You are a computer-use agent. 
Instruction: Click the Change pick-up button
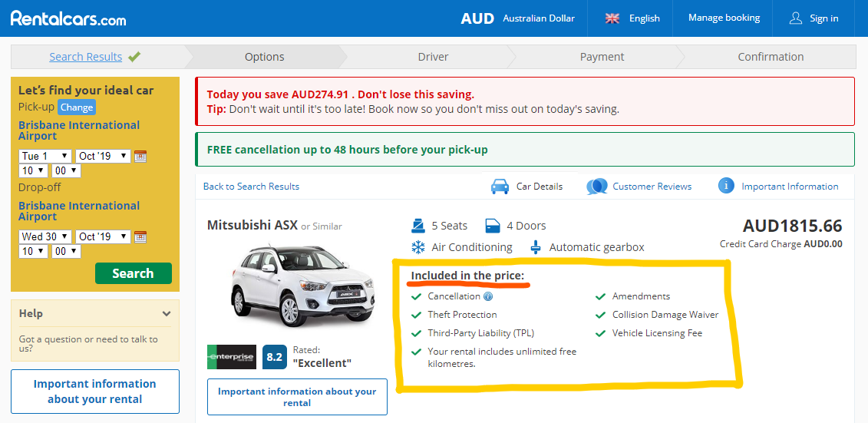click(77, 107)
